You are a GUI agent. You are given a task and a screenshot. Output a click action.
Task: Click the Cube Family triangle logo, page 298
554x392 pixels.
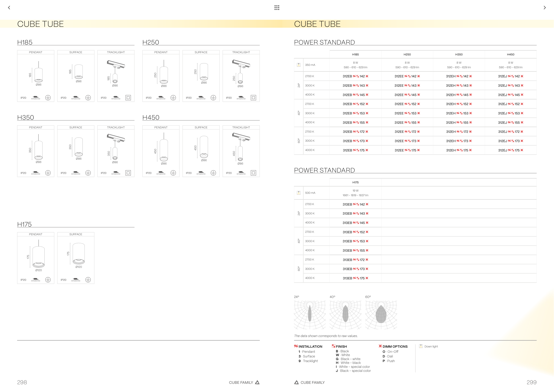(257, 382)
